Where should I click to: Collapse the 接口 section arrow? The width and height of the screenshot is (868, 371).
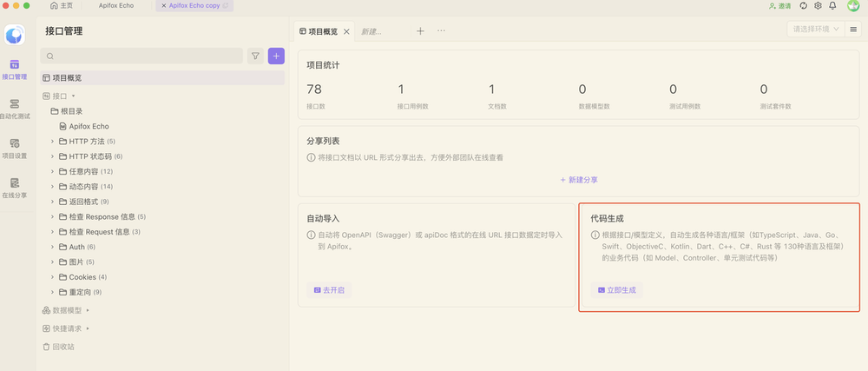click(73, 96)
